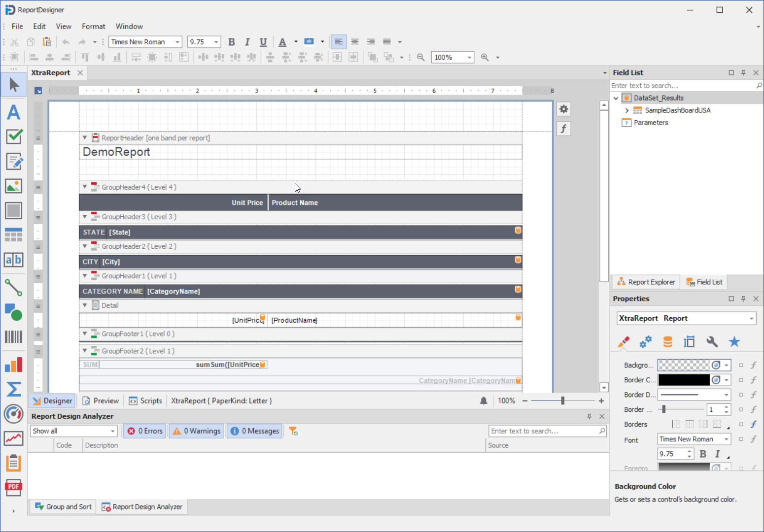Open the font name dropdown in the toolbar
764x532 pixels.
[177, 42]
